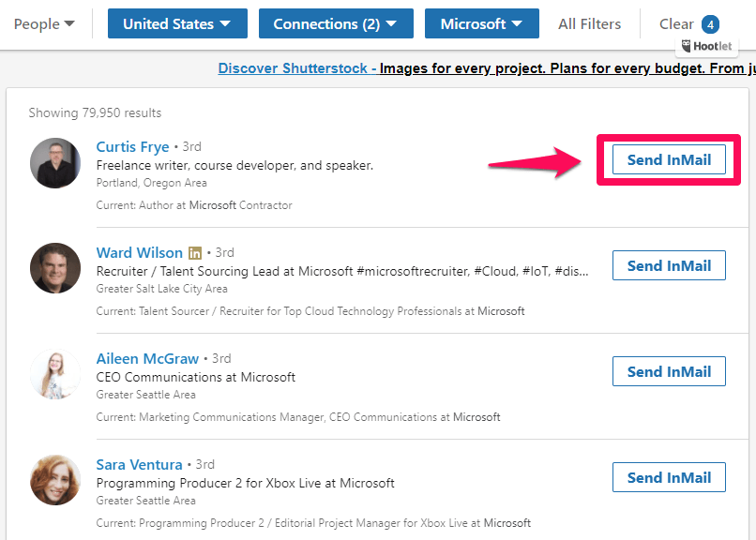
Task: Open Aileen McGraw's profile name link
Action: [147, 358]
